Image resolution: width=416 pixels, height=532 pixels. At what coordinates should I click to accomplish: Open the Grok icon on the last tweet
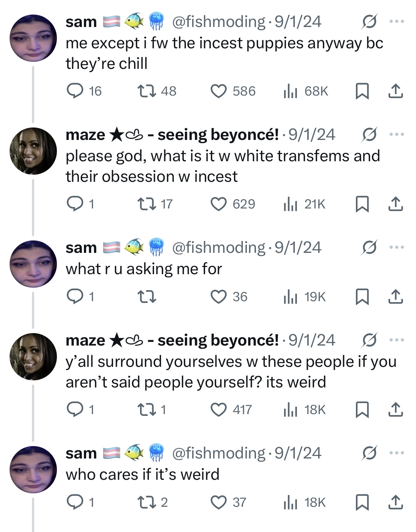[369, 453]
